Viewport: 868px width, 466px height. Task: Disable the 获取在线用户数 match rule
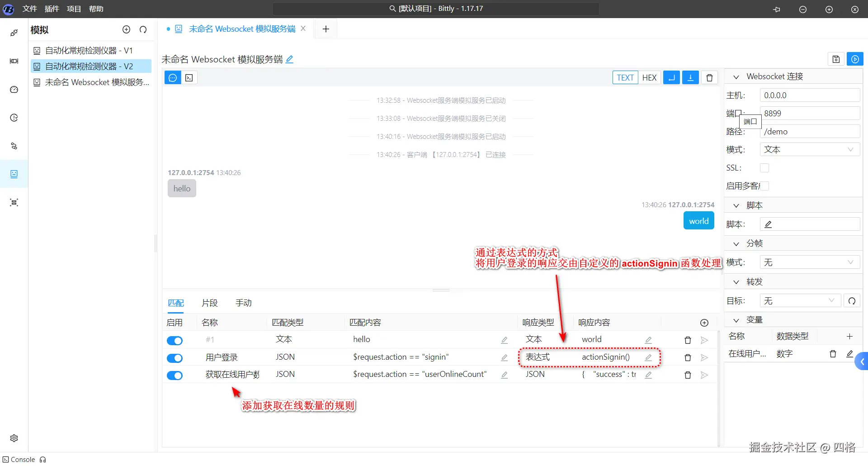click(175, 376)
